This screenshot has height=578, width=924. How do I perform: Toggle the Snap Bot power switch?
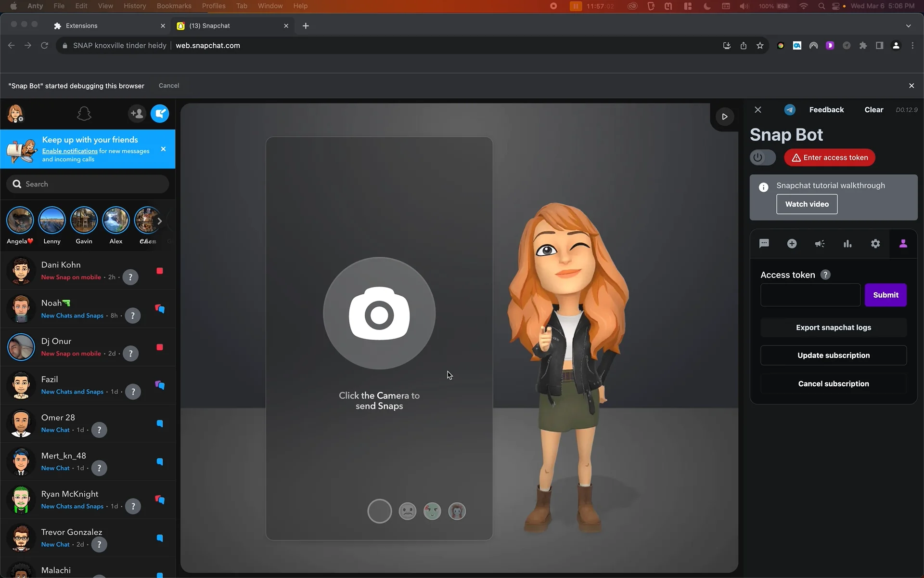coord(763,158)
